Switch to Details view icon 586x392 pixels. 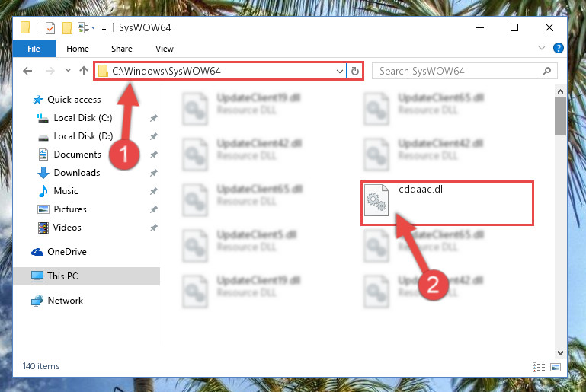(x=539, y=368)
